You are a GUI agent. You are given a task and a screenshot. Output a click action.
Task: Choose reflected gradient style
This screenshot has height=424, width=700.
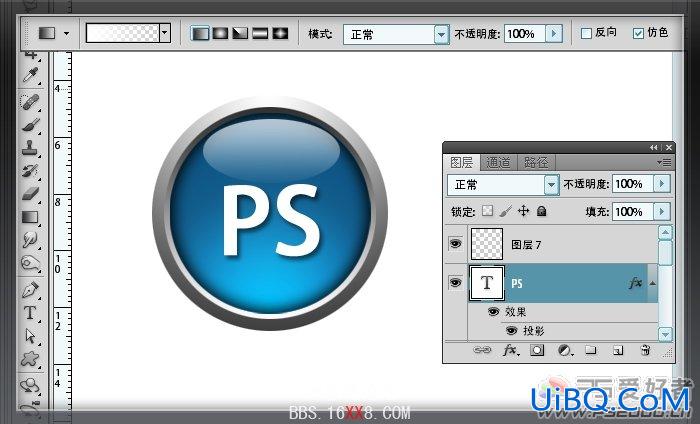(x=260, y=33)
